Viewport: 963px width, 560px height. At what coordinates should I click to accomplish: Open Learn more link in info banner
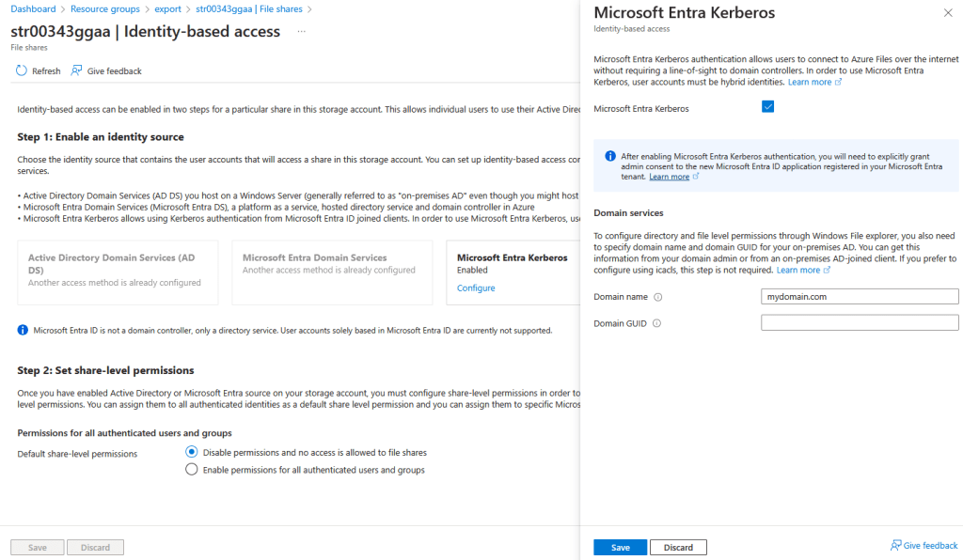coord(669,177)
